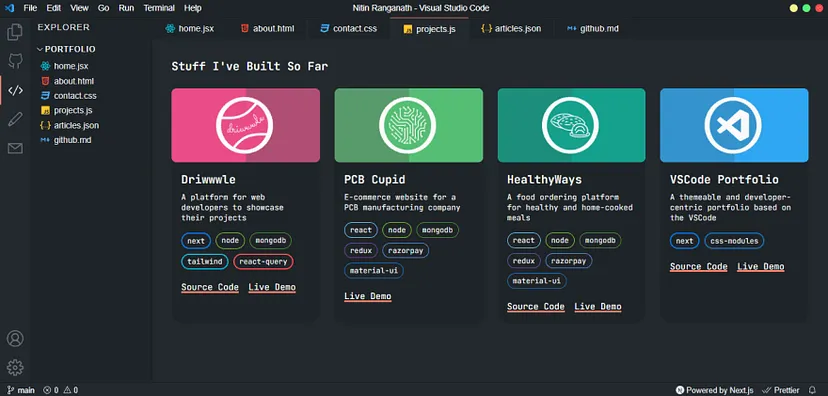The image size is (828, 396).
Task: Open PCB Cupid Live Demo link
Action: pyautogui.click(x=368, y=296)
